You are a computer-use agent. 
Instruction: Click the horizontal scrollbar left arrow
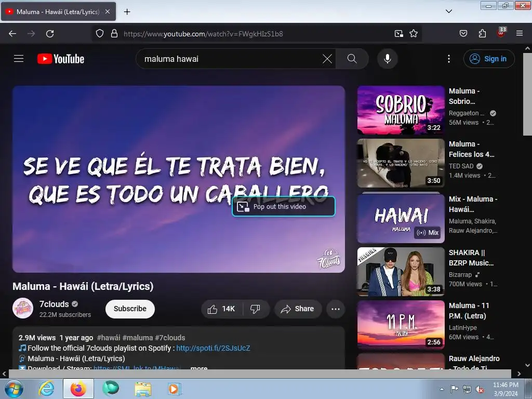(x=4, y=374)
